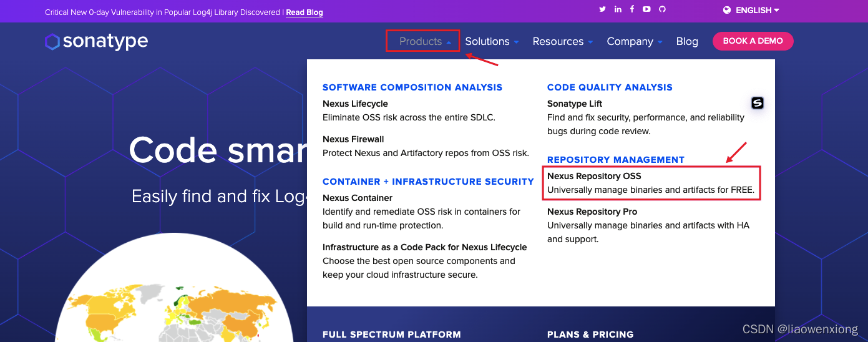This screenshot has height=342, width=868.
Task: Choose Nexus Repository OSS
Action: point(594,176)
